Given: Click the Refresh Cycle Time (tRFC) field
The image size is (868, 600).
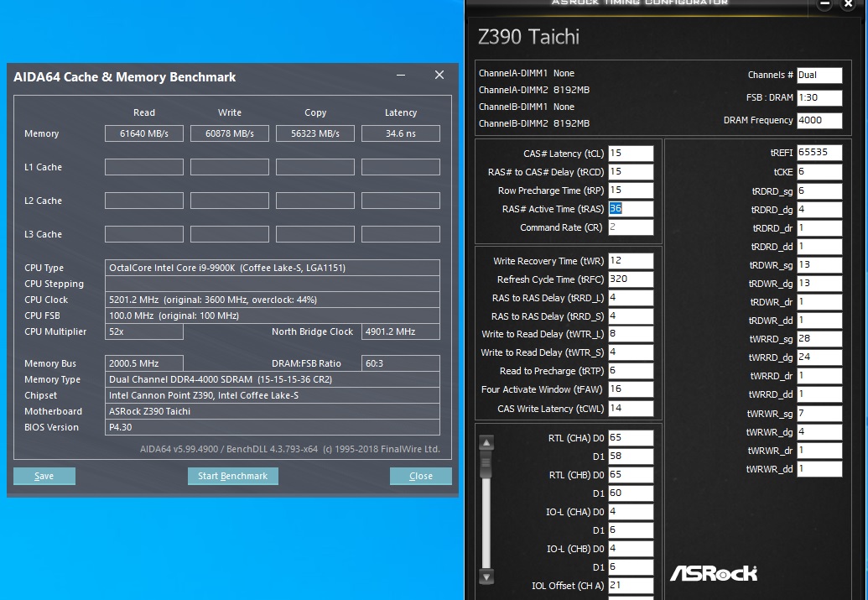Looking at the screenshot, I should pos(631,279).
